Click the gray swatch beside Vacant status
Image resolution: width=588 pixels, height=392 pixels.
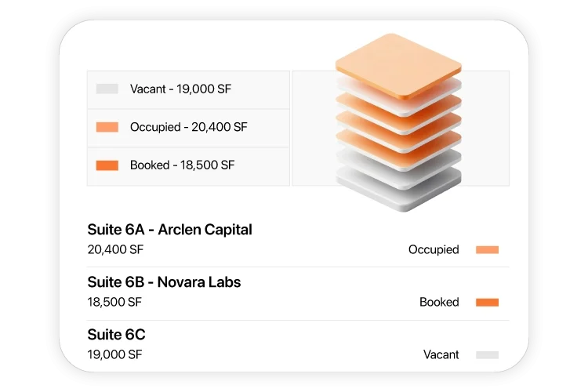coord(487,354)
